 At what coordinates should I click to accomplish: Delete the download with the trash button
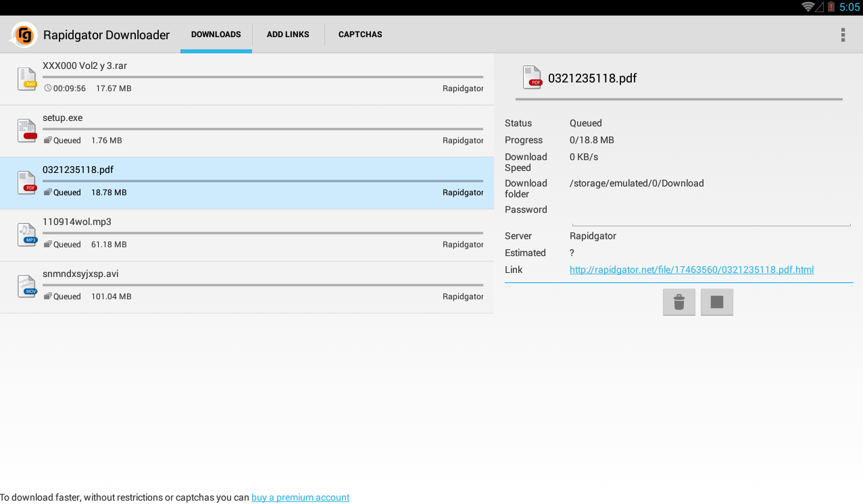point(679,302)
